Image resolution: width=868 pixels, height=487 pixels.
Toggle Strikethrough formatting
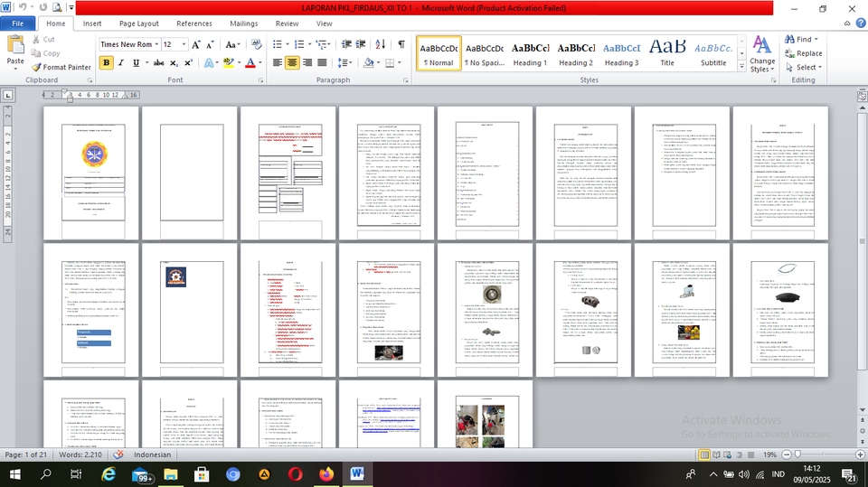pos(159,63)
